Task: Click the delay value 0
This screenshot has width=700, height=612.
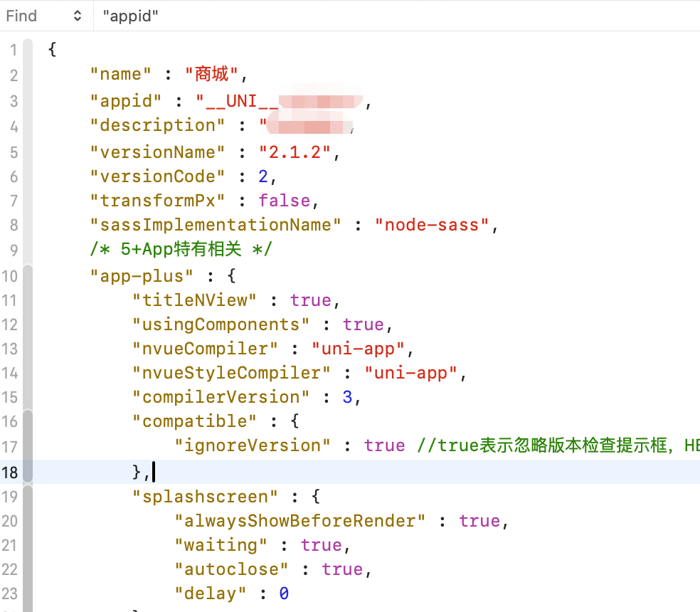Action: click(284, 593)
